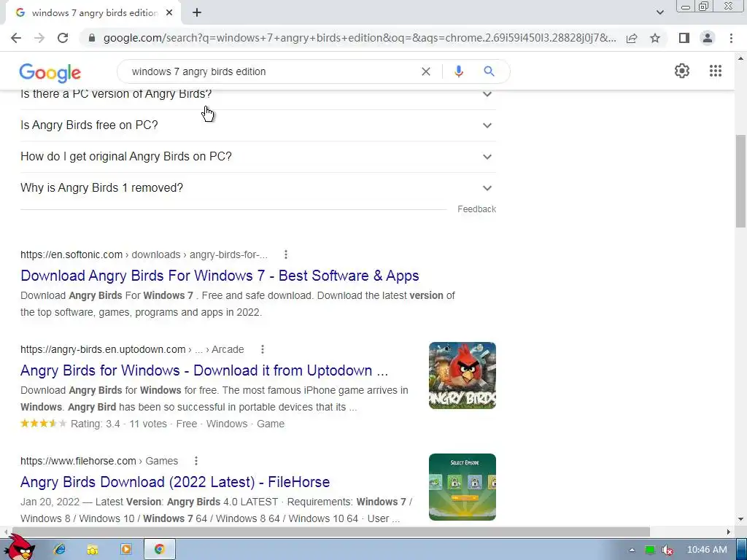This screenshot has height=560, width=747.
Task: Open the Google apps grid
Action: [716, 71]
